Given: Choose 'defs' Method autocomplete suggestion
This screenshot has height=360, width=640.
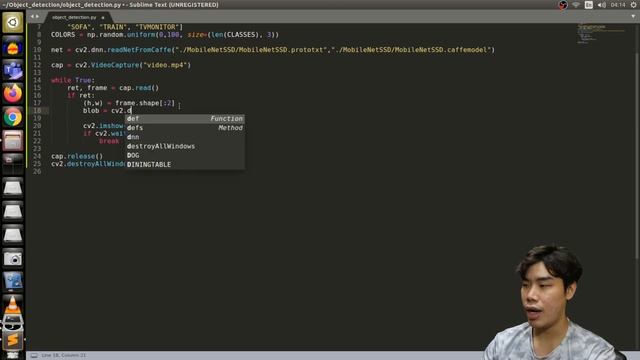Looking at the screenshot, I should point(185,128).
